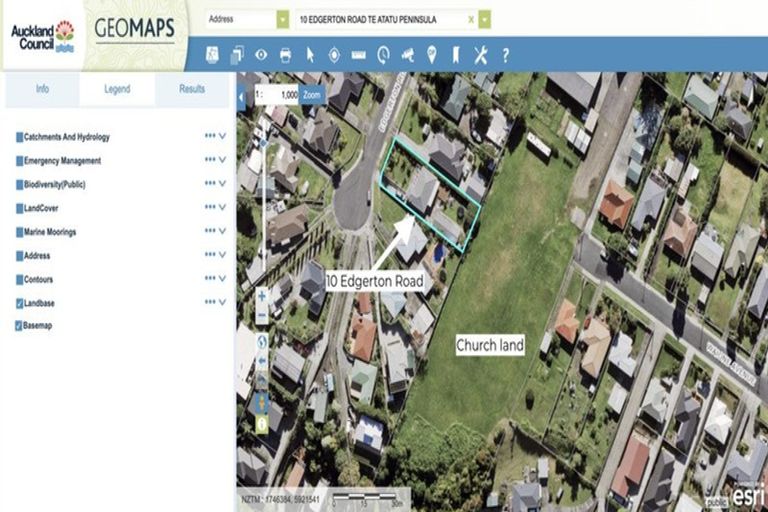Go to previous extent with the arrow icon

click(x=262, y=361)
